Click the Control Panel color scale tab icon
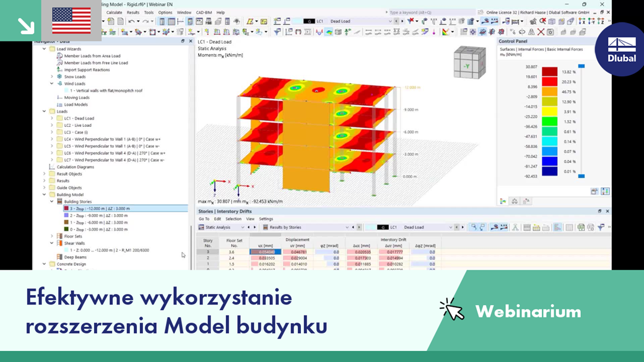 tap(503, 201)
